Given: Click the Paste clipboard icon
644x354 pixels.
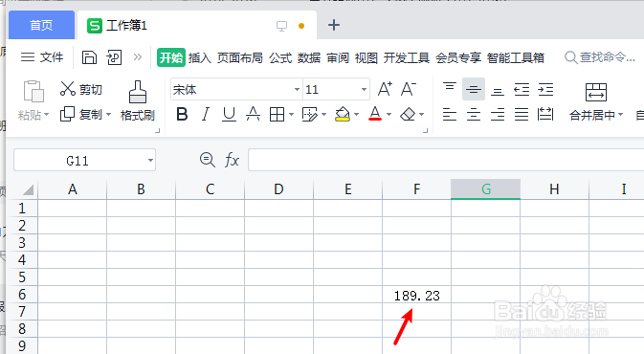Looking at the screenshot, I should tap(33, 91).
